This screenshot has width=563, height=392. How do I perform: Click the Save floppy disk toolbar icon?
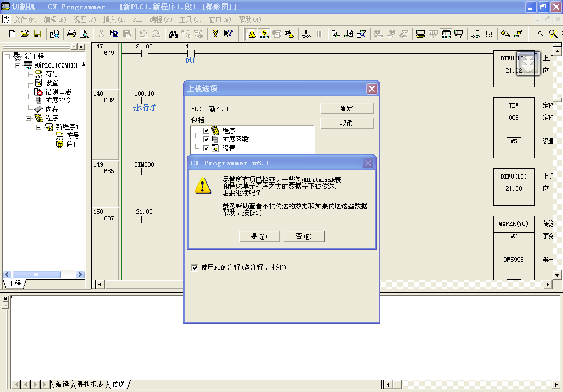tap(37, 34)
